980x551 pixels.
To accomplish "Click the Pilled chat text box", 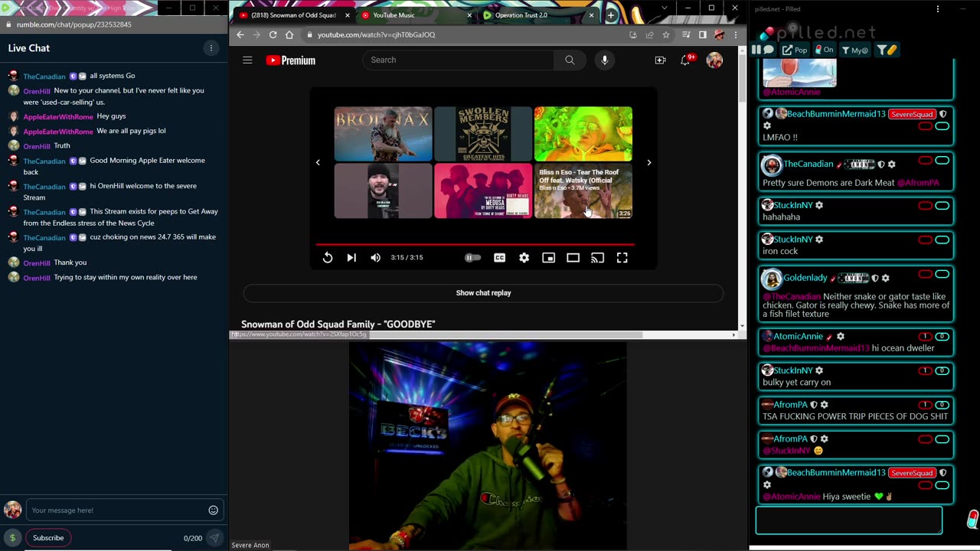I will 848,520.
